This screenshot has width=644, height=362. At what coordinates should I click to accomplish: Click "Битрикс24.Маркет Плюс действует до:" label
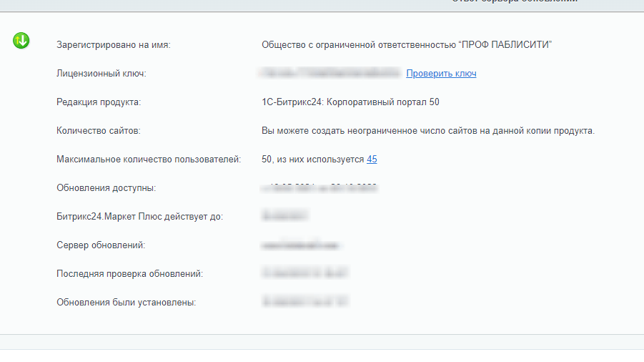tap(139, 217)
